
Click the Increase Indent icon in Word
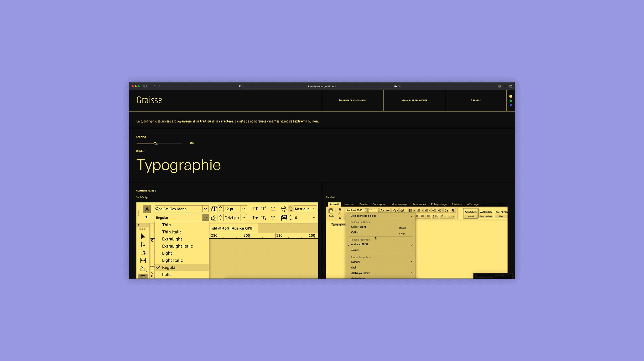click(x=440, y=211)
